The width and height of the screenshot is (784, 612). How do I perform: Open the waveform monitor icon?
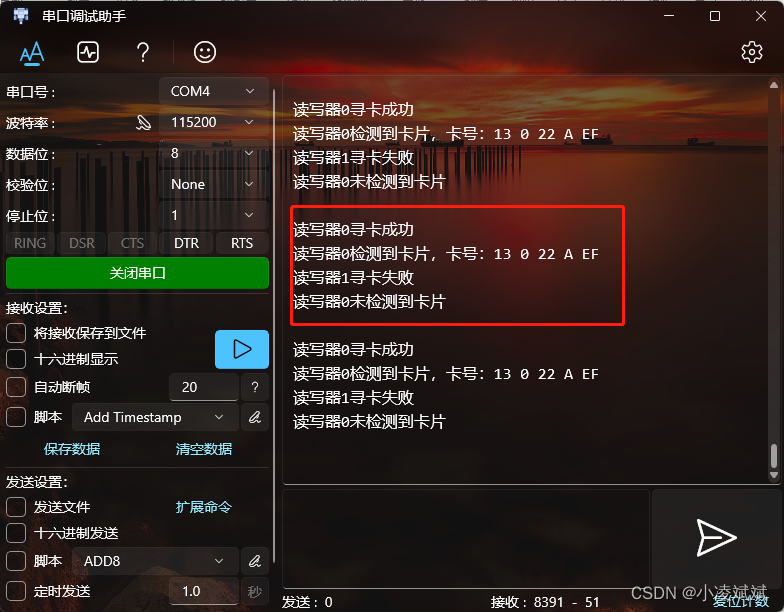pyautogui.click(x=88, y=52)
